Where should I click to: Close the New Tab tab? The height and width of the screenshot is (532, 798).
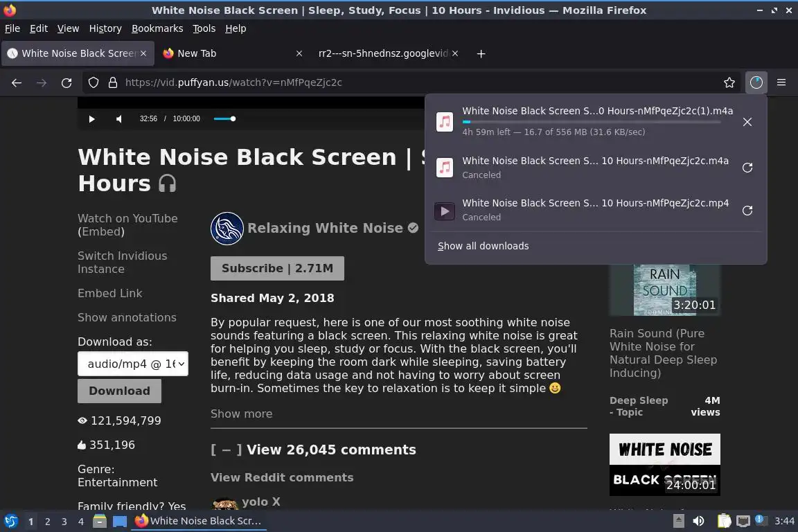[x=299, y=53]
